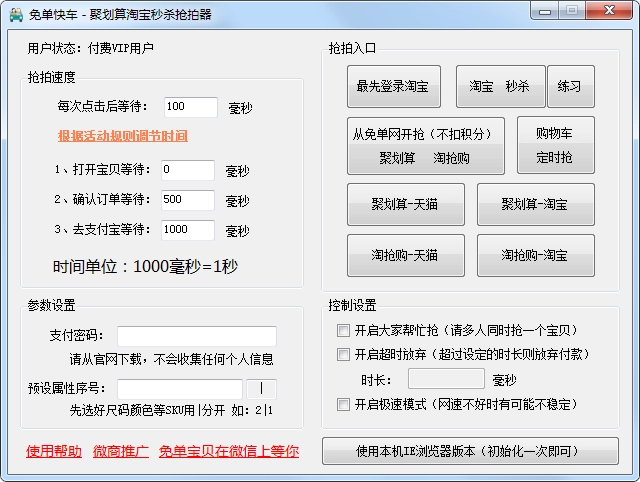
Task: Click the 淘抢购-淘宝 button
Action: point(536,255)
